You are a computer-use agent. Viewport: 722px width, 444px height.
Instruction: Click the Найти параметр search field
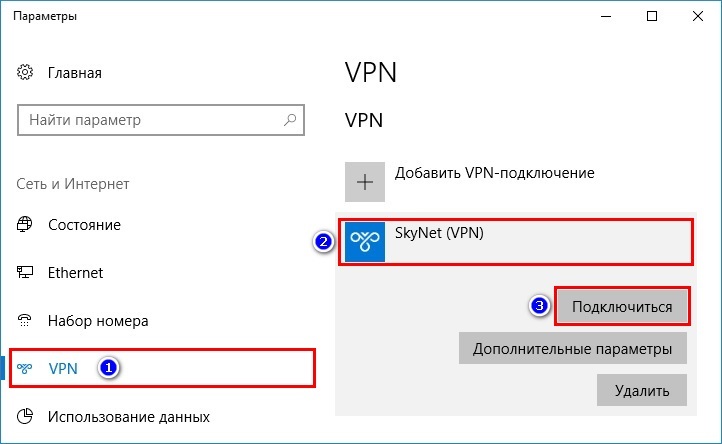coord(161,120)
